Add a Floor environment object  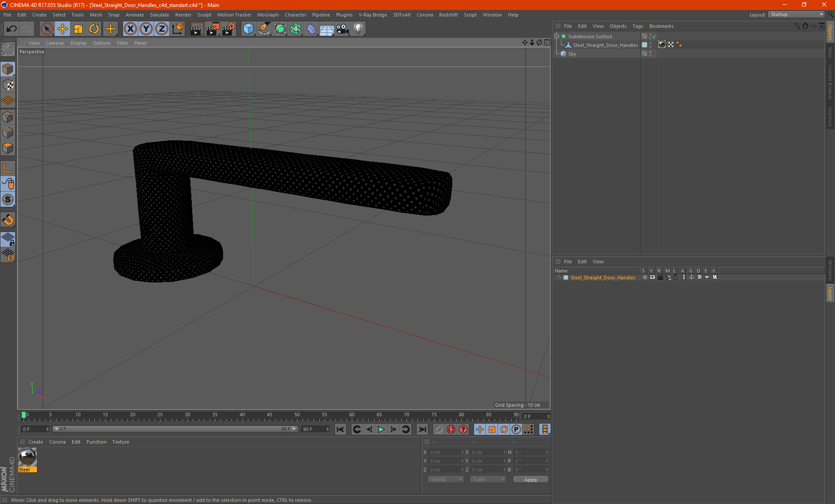327,29
